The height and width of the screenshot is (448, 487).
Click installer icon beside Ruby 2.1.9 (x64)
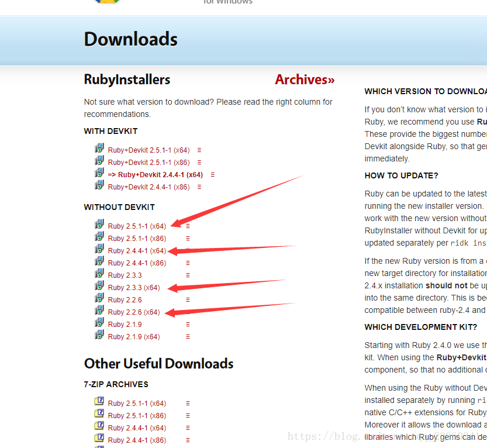click(99, 335)
